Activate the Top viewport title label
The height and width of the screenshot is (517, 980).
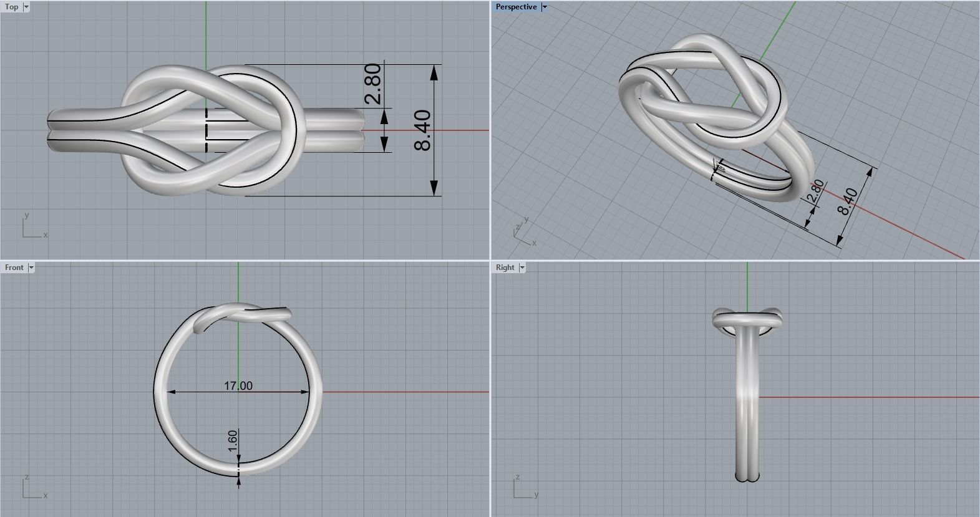(11, 7)
